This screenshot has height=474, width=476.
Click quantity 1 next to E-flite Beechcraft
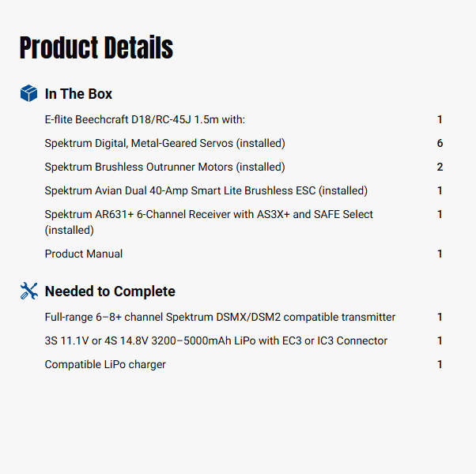[440, 119]
